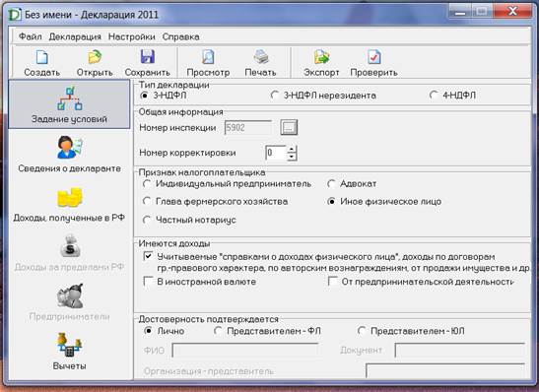Open a file with the Открыть icon
The image size is (539, 392).
coord(95,57)
